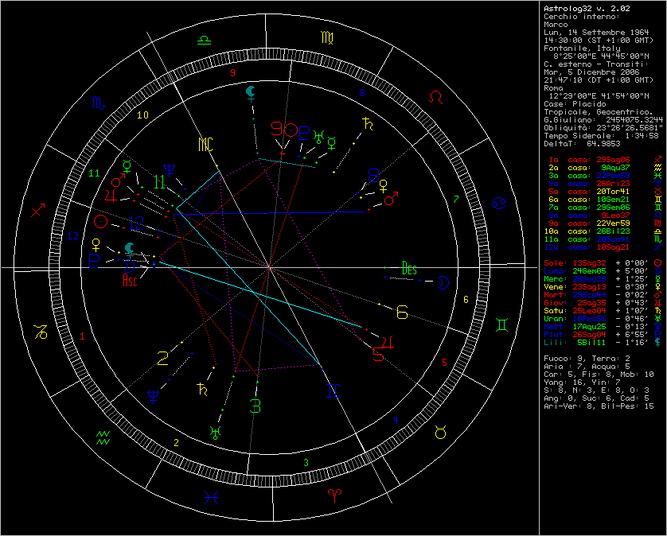Click the large yellow cusp number 2

pyautogui.click(x=163, y=359)
